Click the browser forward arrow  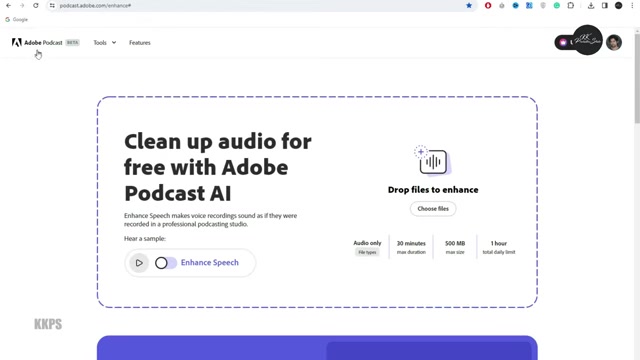tap(22, 6)
